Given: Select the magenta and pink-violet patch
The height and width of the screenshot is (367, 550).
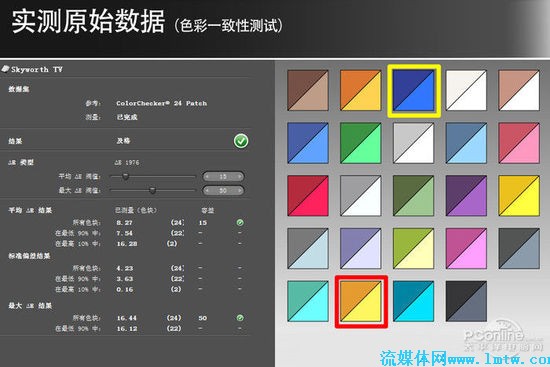Looking at the screenshot, I should click(466, 248).
